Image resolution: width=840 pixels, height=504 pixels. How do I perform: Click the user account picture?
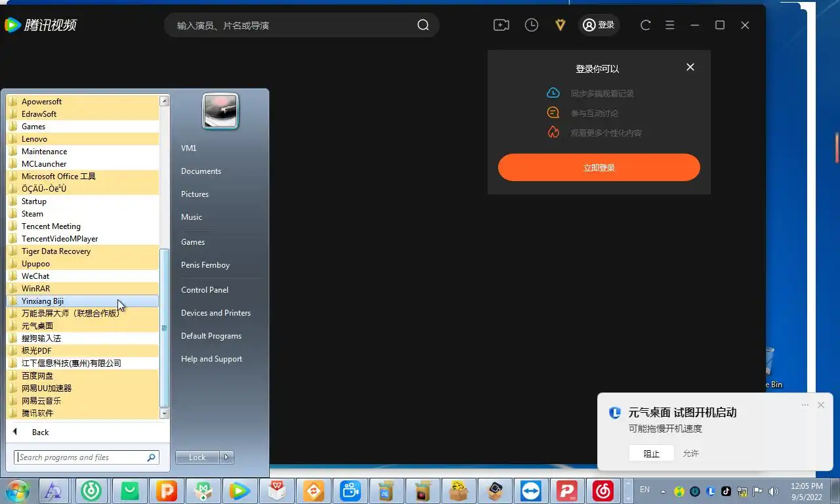pyautogui.click(x=220, y=111)
